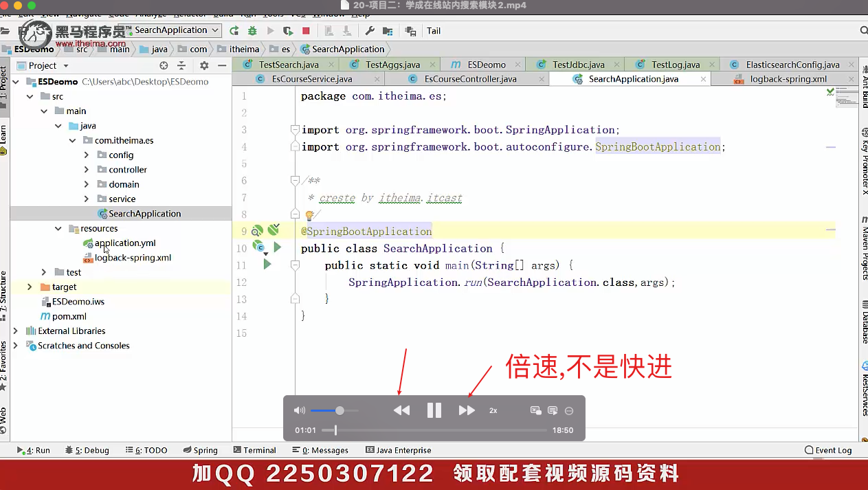The width and height of the screenshot is (868, 490).
Task: Mute the video using the speaker icon
Action: (299, 410)
